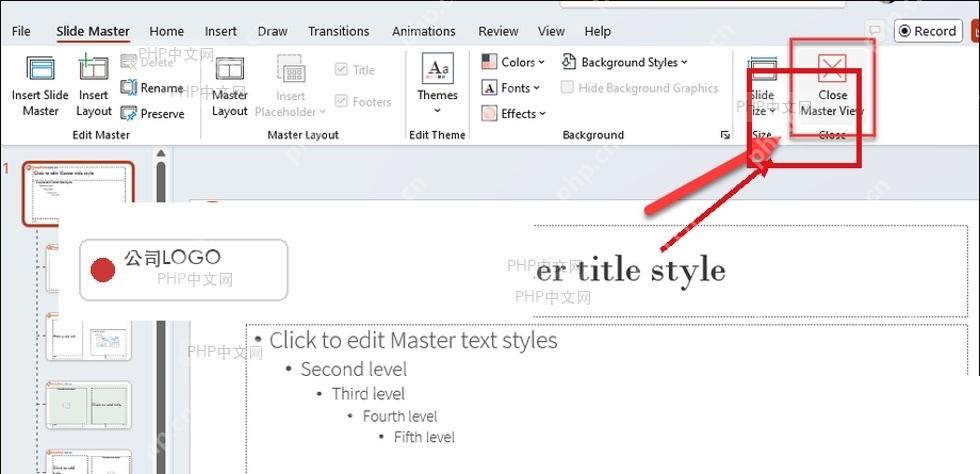Viewport: 980px width, 474px height.
Task: Open the Colors dropdown
Action: click(x=514, y=62)
